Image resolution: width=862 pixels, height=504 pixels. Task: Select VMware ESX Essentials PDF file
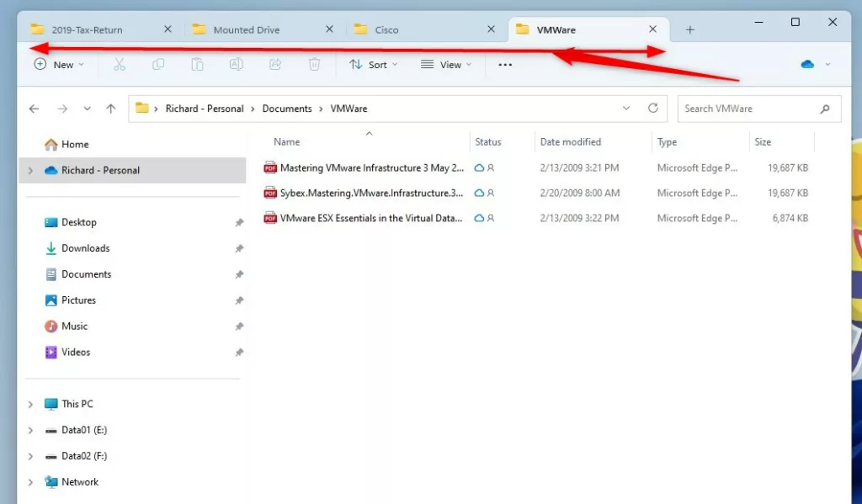[x=371, y=219]
